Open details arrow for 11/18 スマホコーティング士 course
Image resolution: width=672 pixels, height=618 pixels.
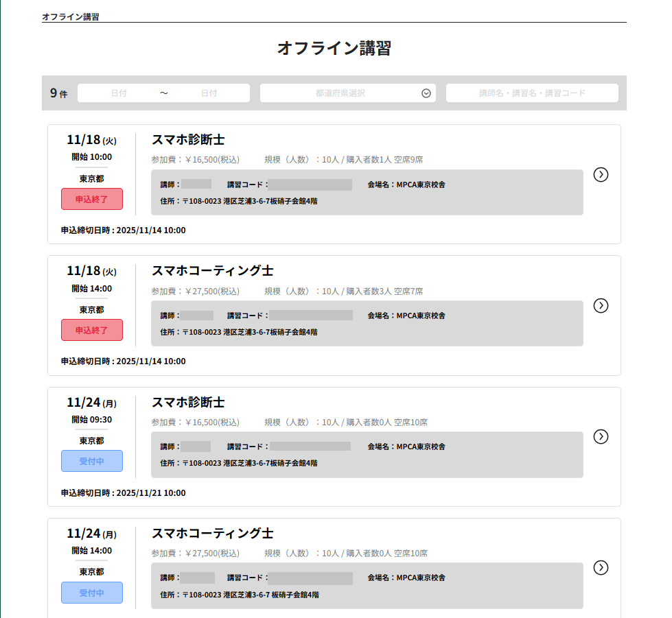pos(601,306)
